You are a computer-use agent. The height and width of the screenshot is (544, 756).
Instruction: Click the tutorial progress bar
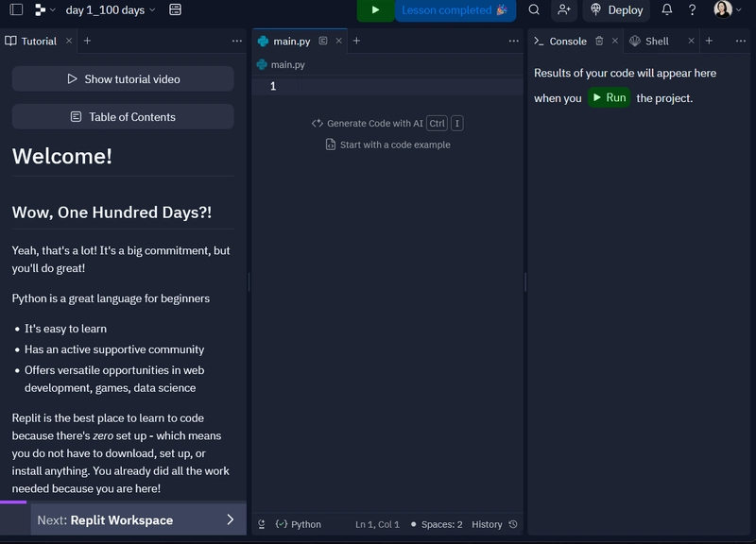(123, 502)
